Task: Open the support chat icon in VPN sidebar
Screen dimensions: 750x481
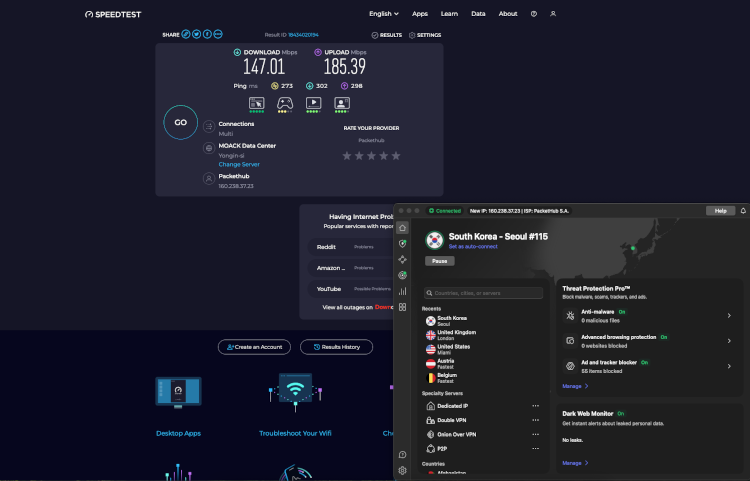Action: click(x=402, y=455)
